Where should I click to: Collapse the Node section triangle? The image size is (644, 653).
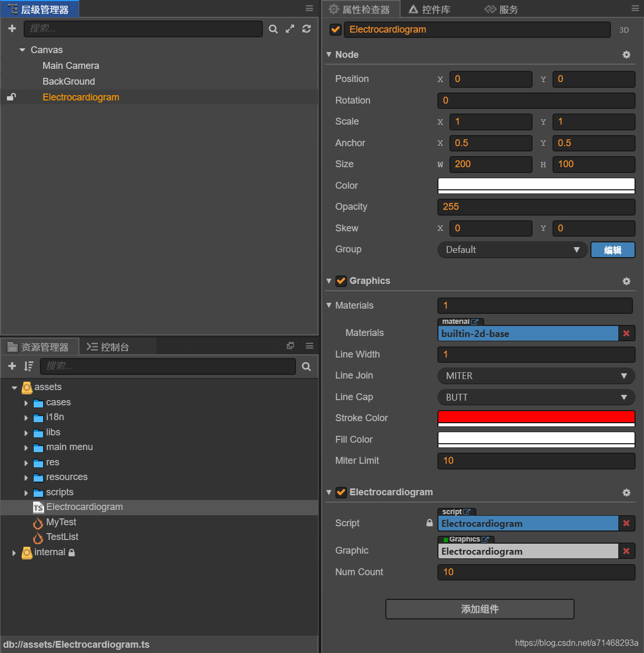coord(329,55)
